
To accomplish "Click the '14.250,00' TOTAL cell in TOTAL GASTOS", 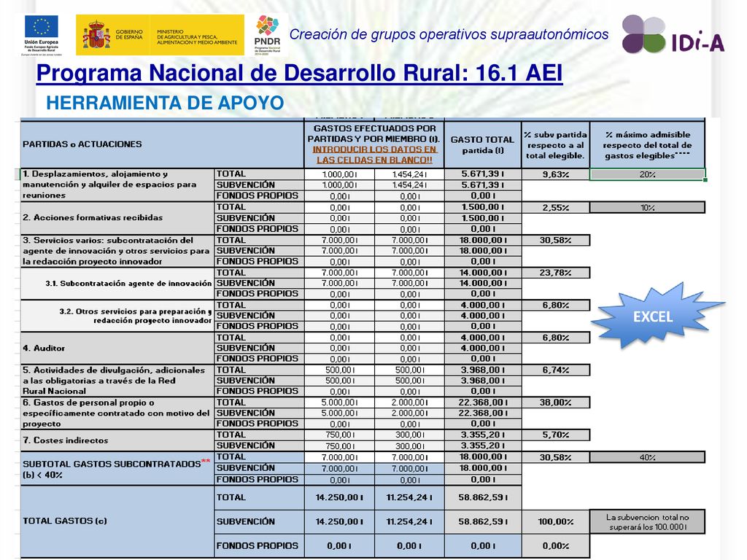I will click(339, 497).
